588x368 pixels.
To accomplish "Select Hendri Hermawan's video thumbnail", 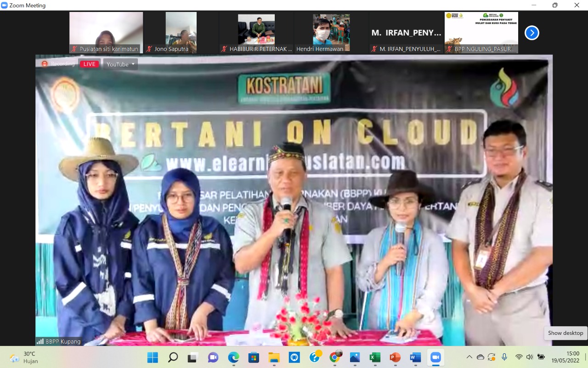I will pyautogui.click(x=331, y=33).
